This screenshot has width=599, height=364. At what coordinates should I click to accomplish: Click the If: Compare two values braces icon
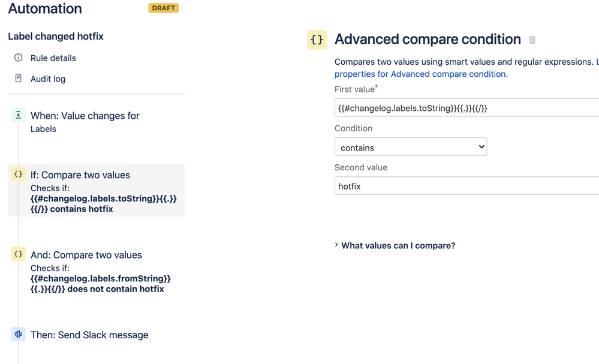[x=18, y=174]
